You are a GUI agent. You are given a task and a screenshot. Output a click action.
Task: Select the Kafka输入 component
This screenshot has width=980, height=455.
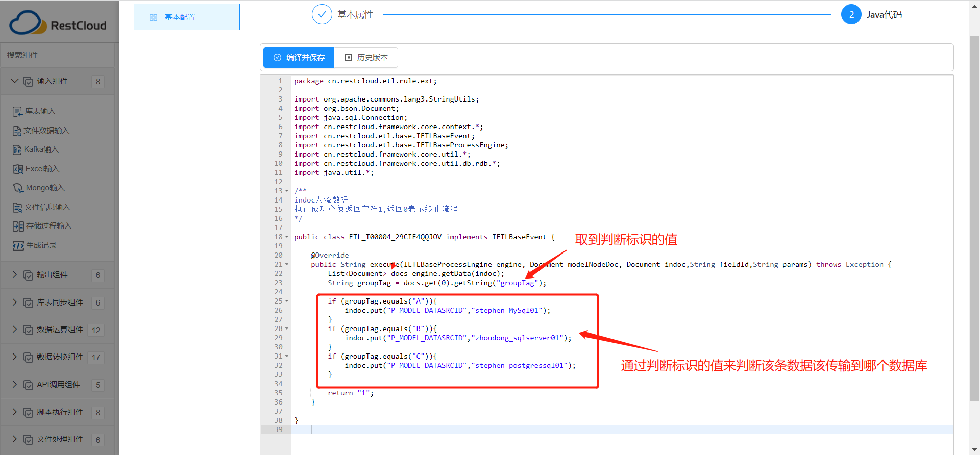point(36,149)
